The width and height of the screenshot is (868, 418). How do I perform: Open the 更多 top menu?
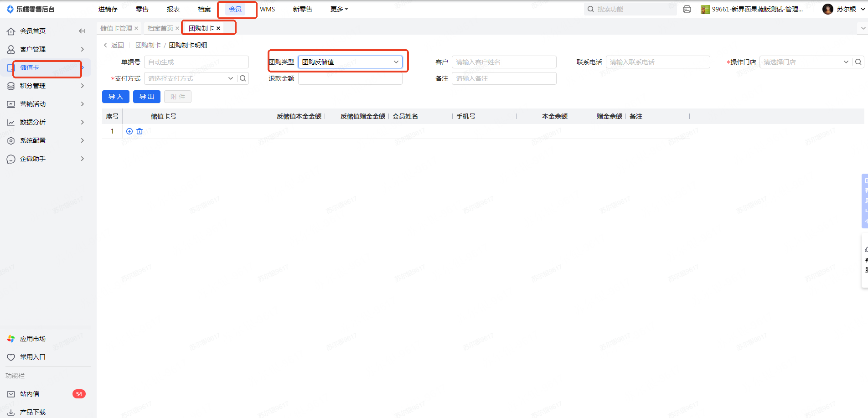[339, 9]
